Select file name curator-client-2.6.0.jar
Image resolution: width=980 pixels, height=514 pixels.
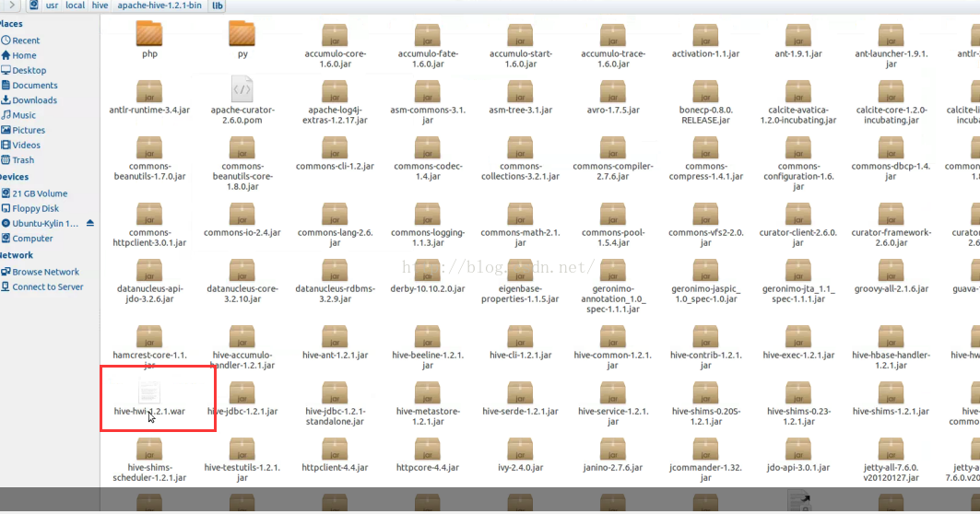point(798,238)
